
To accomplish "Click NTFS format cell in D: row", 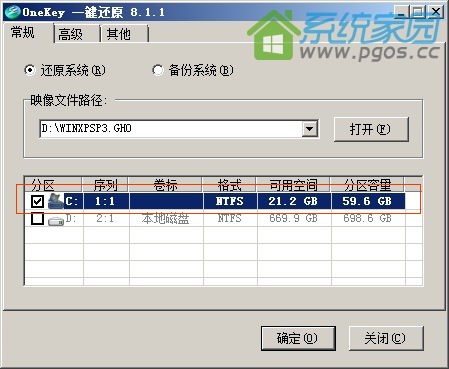I will tap(230, 219).
